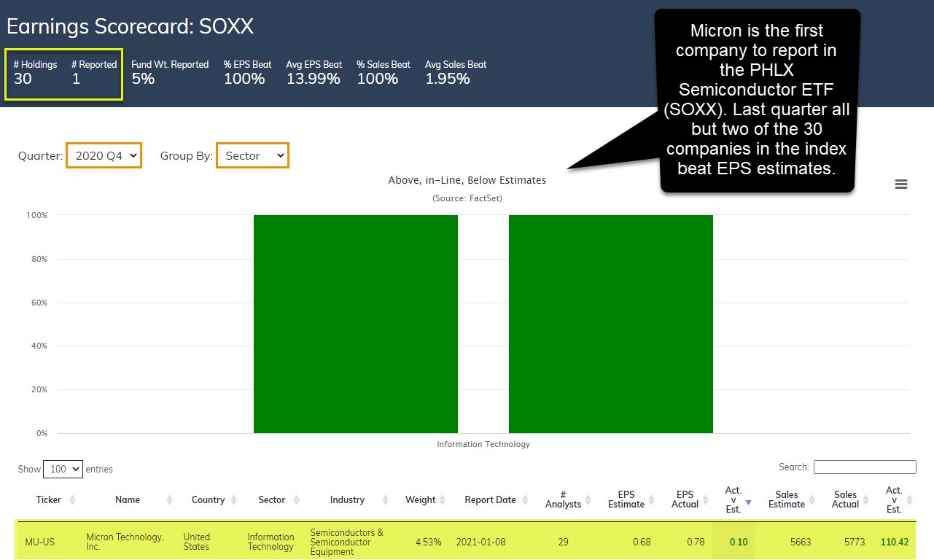Sort table by EPS Actual column
The height and width of the screenshot is (560, 934).
pyautogui.click(x=690, y=499)
